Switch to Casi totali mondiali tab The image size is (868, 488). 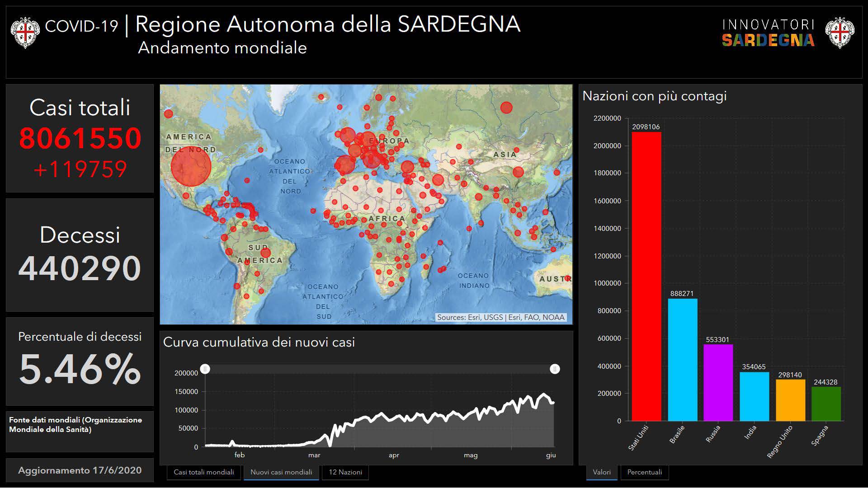point(204,472)
